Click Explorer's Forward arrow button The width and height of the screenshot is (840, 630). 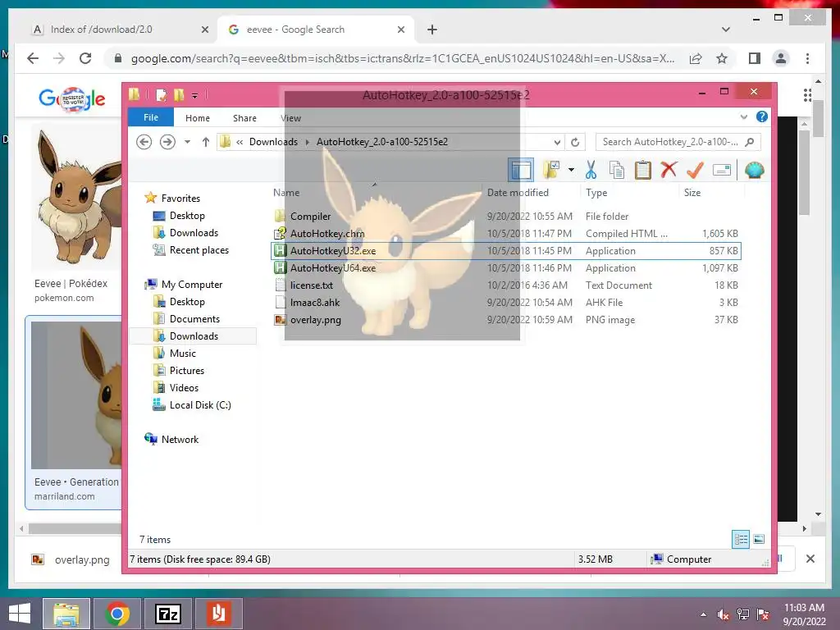click(167, 142)
